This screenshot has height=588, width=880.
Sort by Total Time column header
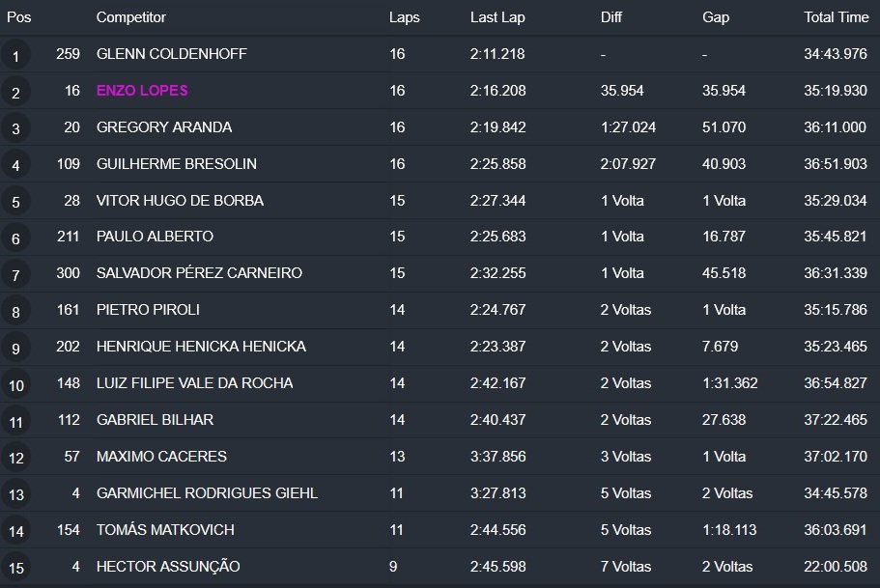pos(836,17)
